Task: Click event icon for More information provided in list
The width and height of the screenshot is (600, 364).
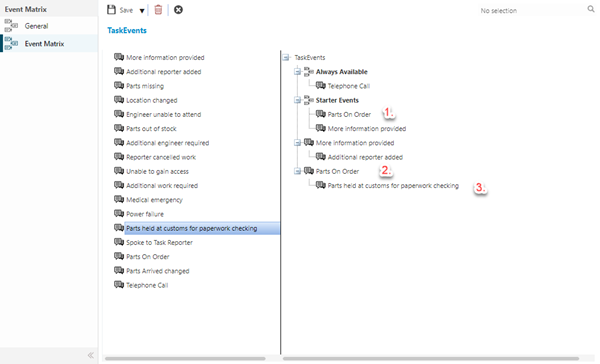Action: pos(119,57)
